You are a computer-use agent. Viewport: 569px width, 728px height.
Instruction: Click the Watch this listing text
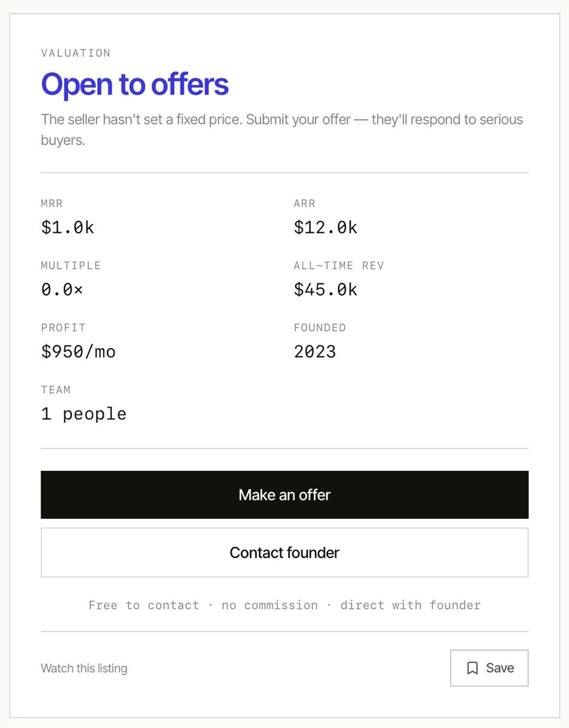(x=84, y=669)
